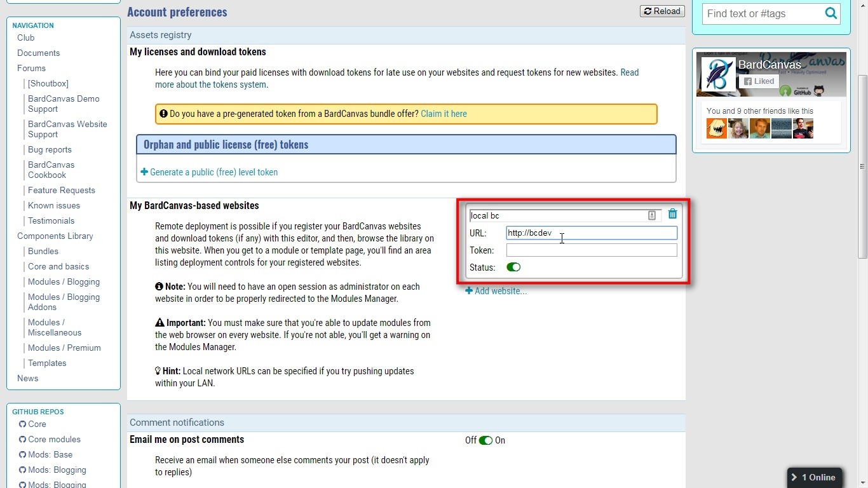
Task: Open Feature Requests forum
Action: pos(62,190)
